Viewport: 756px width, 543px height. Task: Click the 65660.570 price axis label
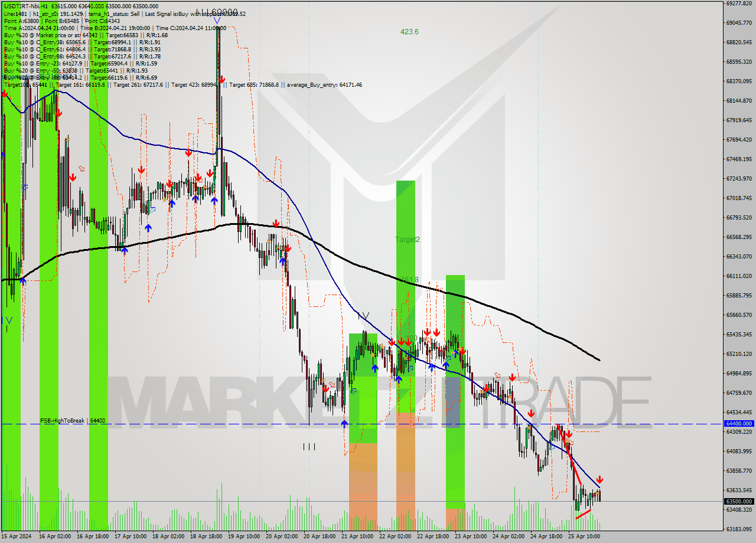click(738, 315)
